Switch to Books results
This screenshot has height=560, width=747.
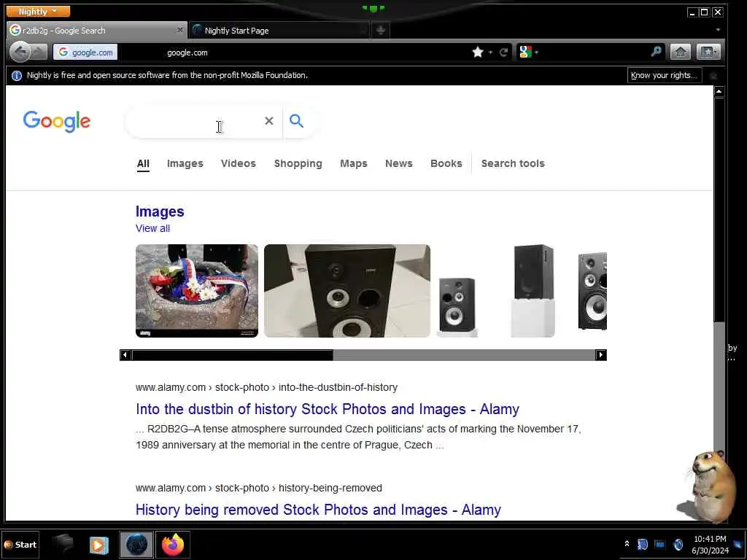click(x=446, y=164)
